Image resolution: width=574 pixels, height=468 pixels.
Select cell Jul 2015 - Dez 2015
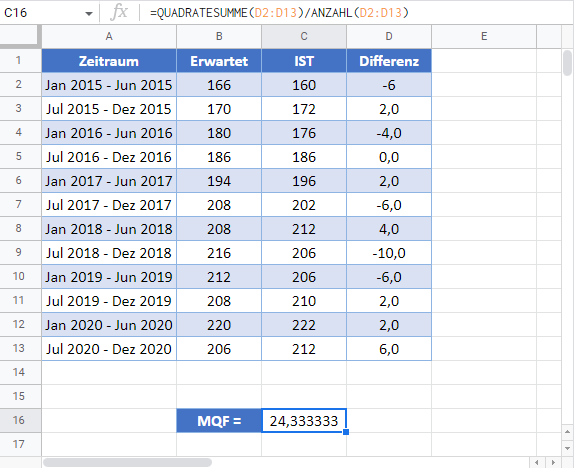point(109,109)
